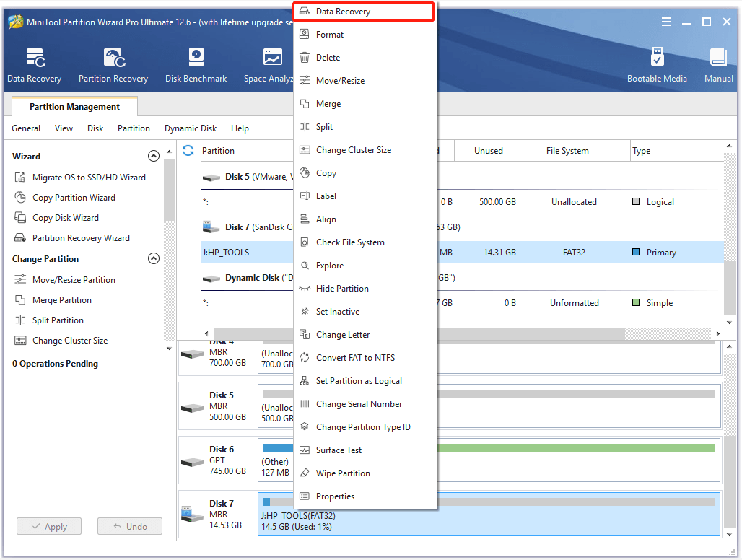The width and height of the screenshot is (742, 560).
Task: Open the Dynamic Disk menu
Action: pos(191,128)
